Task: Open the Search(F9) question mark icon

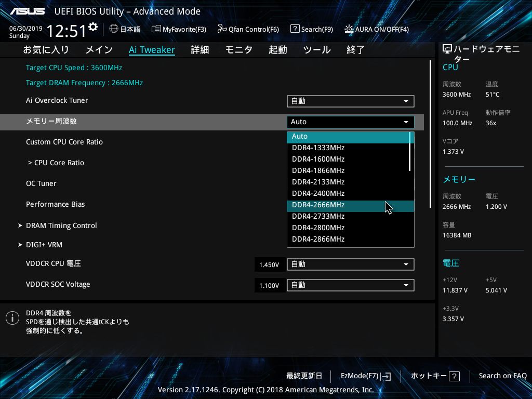Action: click(x=295, y=29)
